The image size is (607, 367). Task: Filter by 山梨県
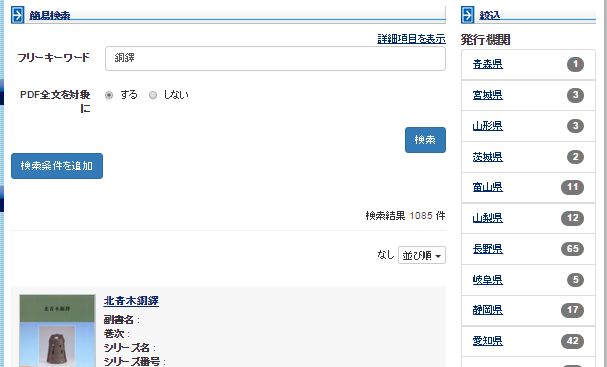487,218
